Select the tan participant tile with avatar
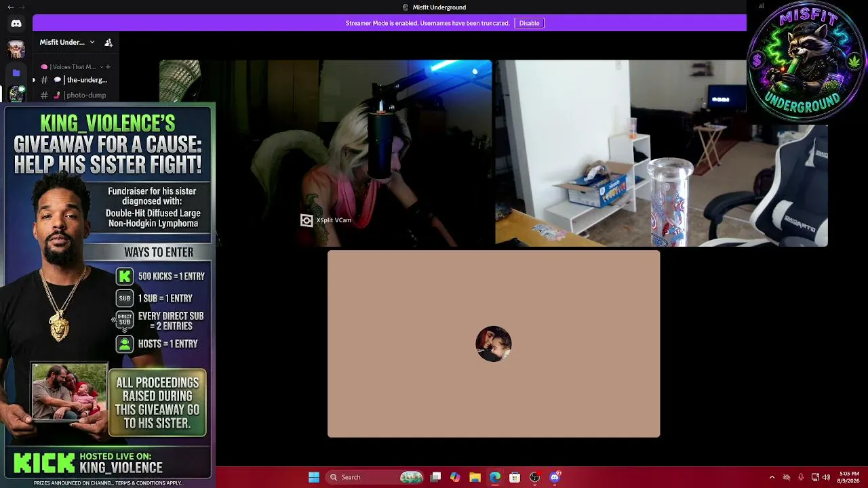Screen dimensions: 868x488 (x=494, y=344)
